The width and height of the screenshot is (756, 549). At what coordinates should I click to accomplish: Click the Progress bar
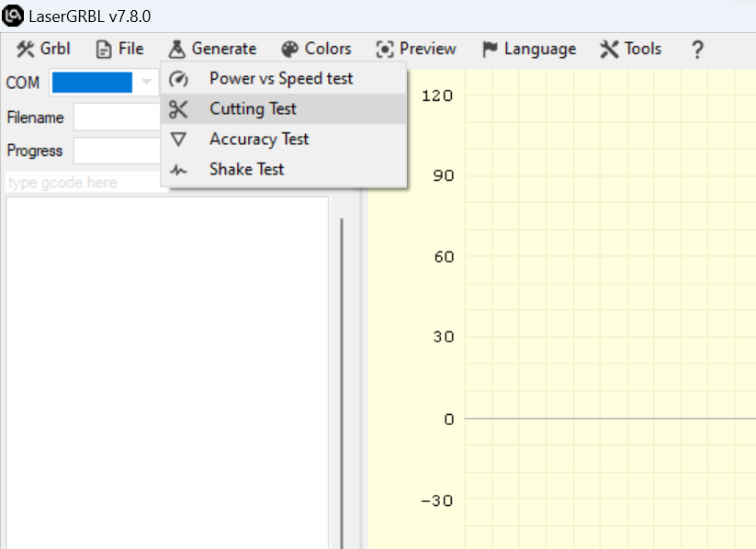tap(116, 151)
